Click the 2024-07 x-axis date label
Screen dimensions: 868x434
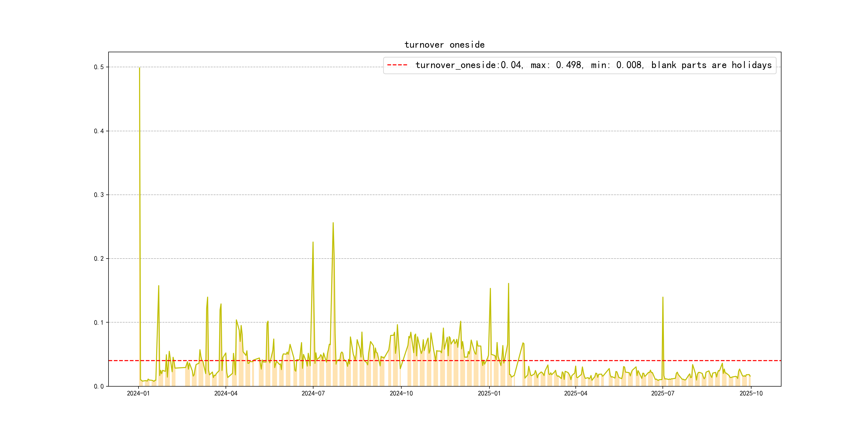(x=313, y=394)
